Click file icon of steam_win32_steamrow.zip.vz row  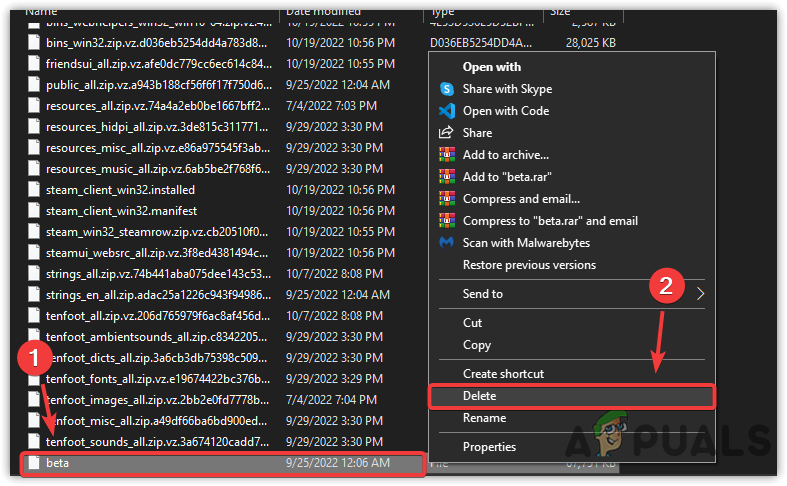coord(34,232)
